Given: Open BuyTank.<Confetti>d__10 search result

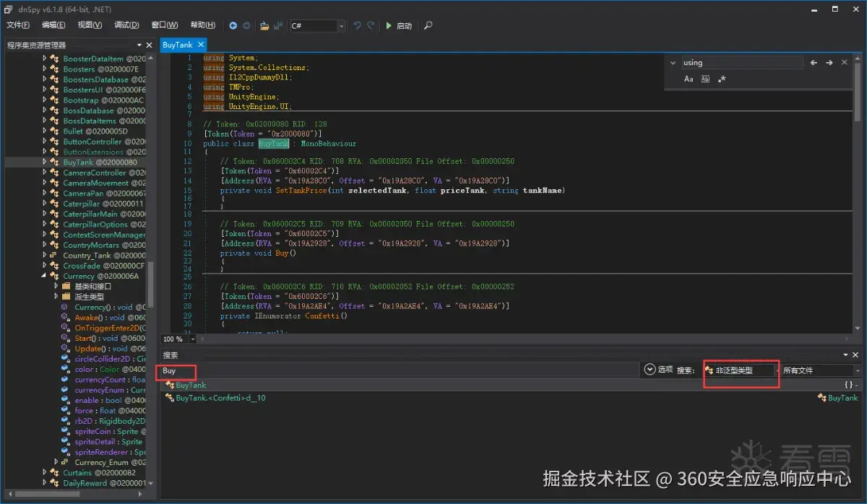Looking at the screenshot, I should click(220, 398).
